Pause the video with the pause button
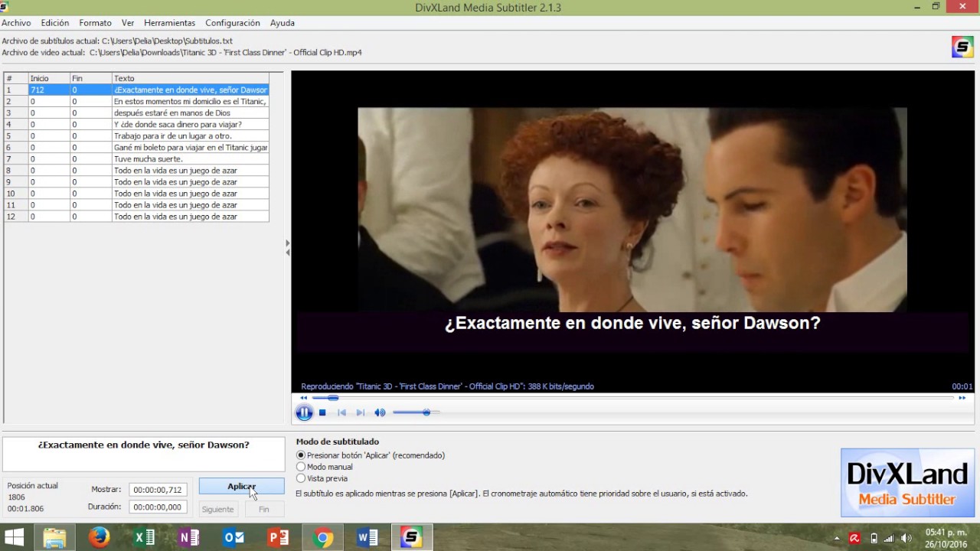The width and height of the screenshot is (980, 551). click(304, 412)
